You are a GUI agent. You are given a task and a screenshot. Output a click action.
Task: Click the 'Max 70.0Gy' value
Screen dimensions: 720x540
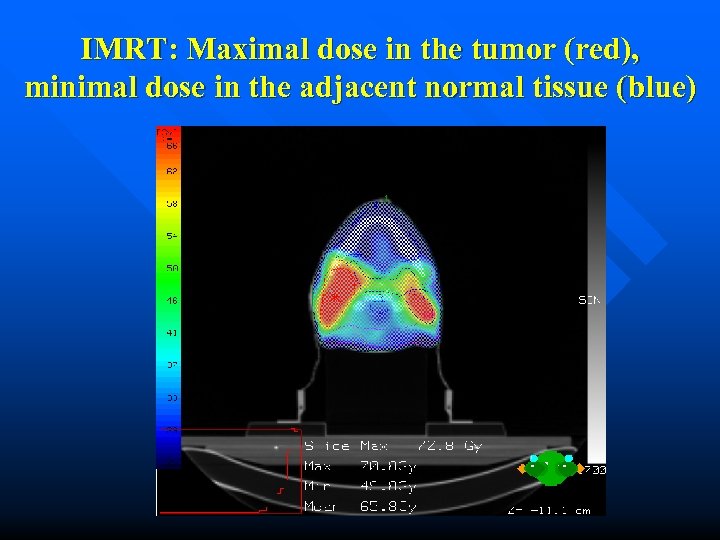point(360,466)
